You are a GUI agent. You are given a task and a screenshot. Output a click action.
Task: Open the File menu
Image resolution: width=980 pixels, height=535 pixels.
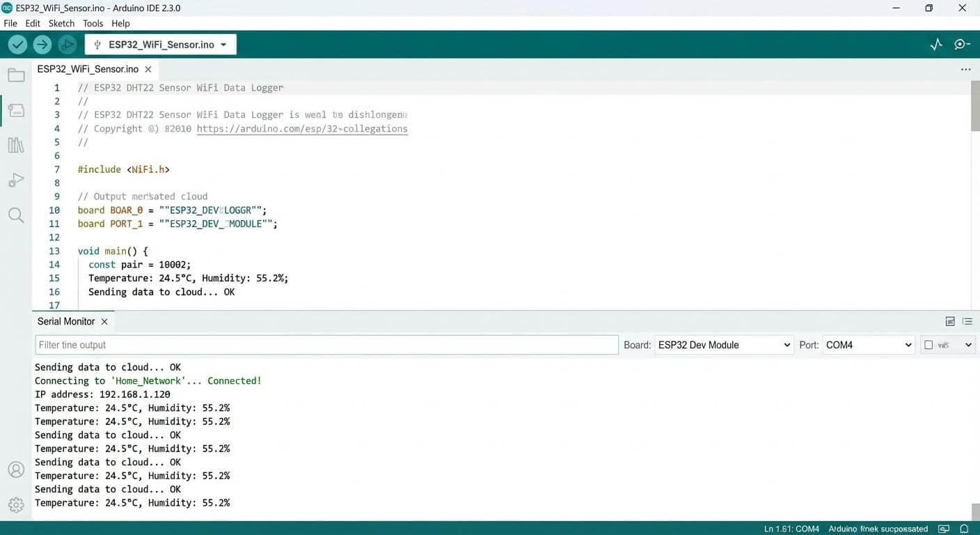click(10, 23)
